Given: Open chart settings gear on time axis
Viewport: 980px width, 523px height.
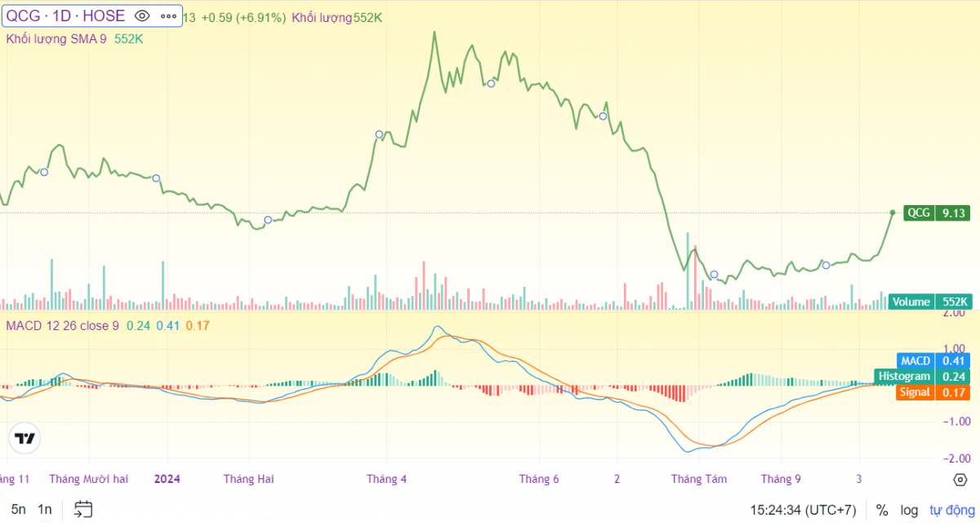Looking at the screenshot, I should 960,479.
